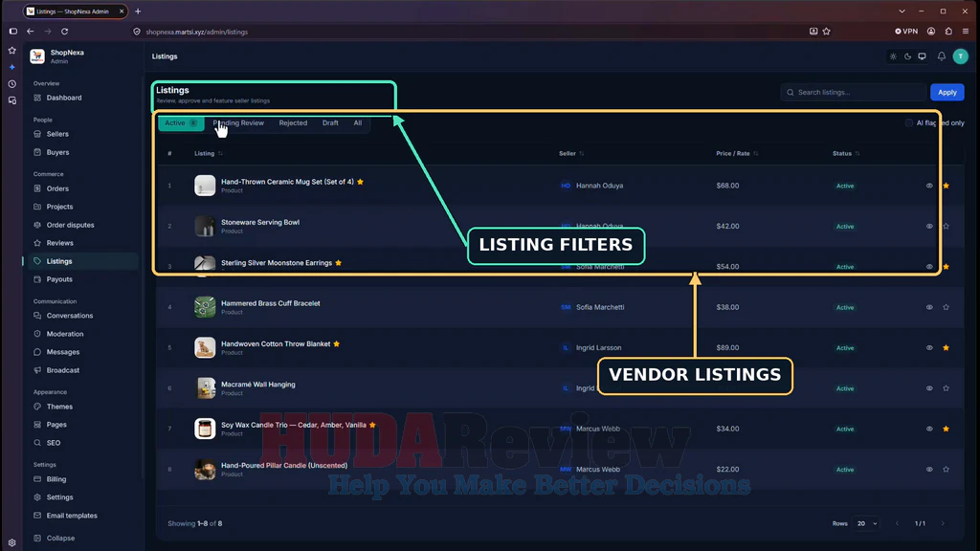Sort table by Price / Rate column
This screenshot has width=980, height=551.
coord(737,153)
